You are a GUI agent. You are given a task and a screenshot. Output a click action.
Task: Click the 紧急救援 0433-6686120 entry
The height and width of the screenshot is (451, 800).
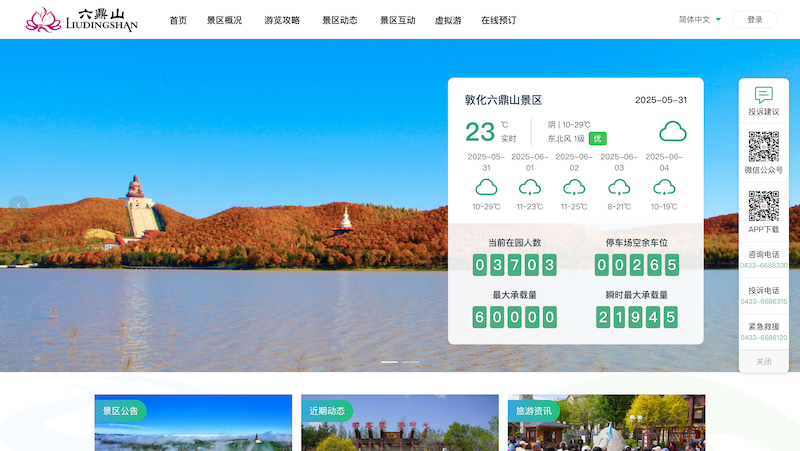click(x=764, y=332)
